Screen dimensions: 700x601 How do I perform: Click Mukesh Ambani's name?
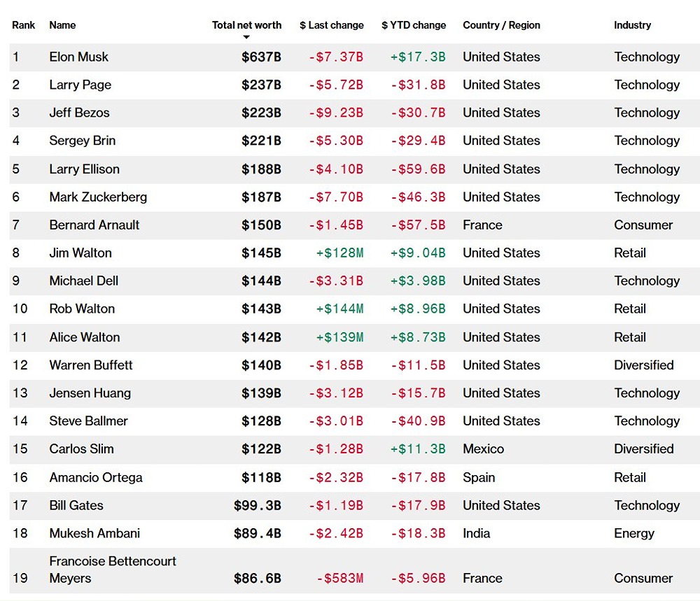94,533
